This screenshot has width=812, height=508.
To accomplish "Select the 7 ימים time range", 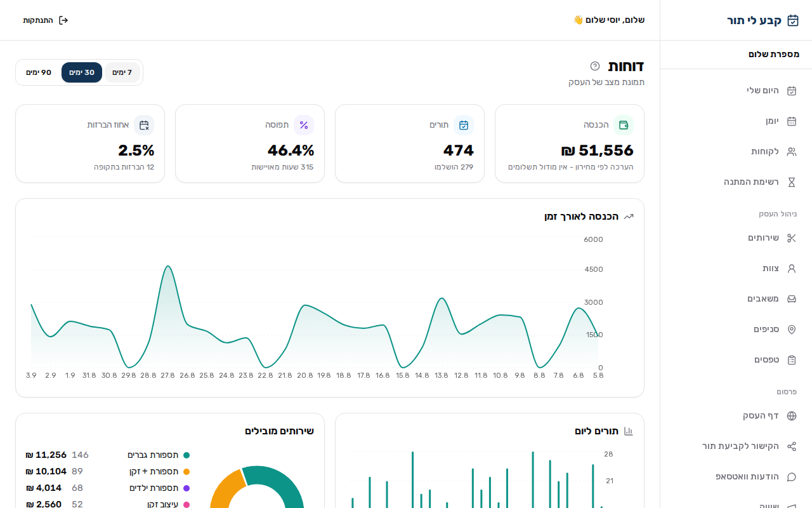I will [x=122, y=72].
